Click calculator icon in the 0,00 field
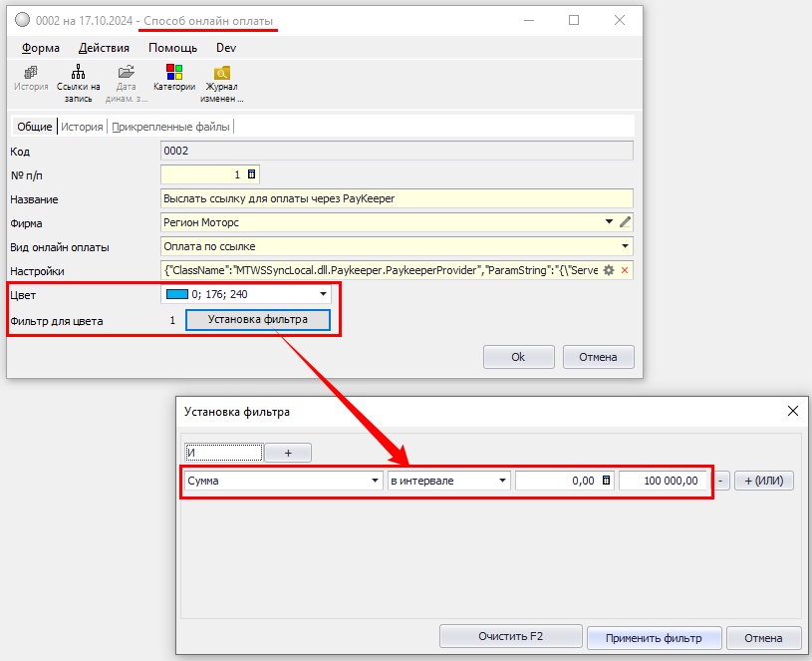The image size is (812, 661). tap(606, 481)
